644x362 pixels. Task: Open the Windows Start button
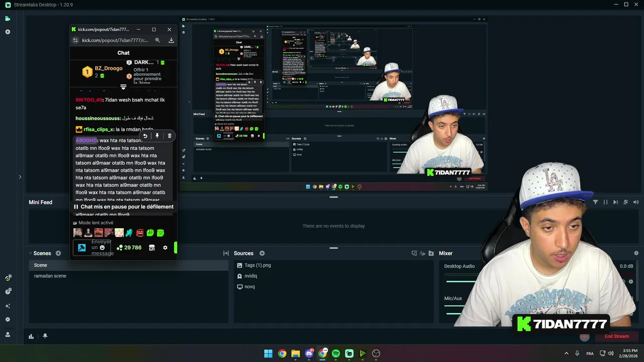(268, 353)
